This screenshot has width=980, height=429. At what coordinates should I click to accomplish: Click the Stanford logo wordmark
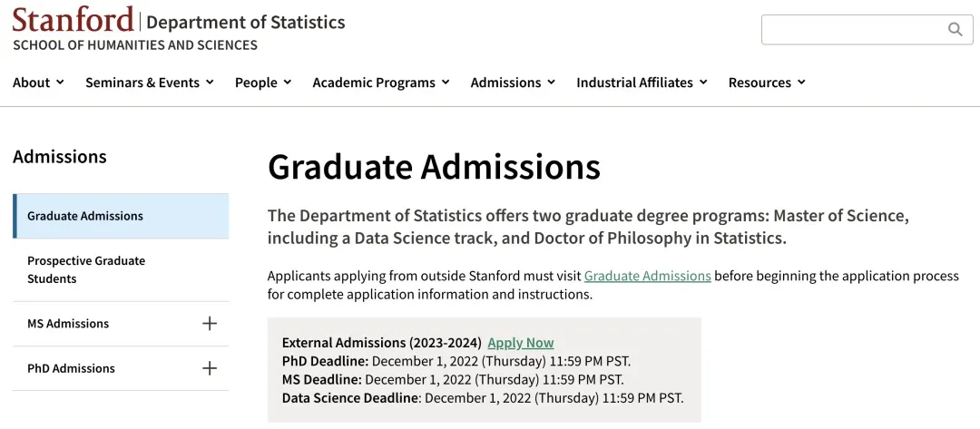tap(73, 19)
